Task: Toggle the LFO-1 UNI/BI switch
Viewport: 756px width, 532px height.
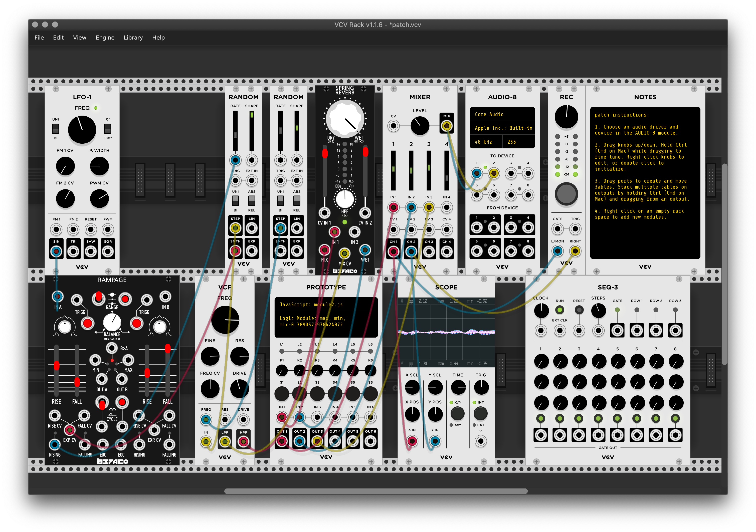Action: [56, 129]
